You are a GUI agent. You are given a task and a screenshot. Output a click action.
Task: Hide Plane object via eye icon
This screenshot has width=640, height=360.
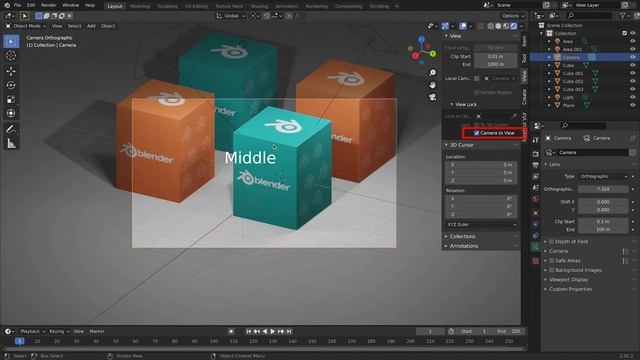633,105
